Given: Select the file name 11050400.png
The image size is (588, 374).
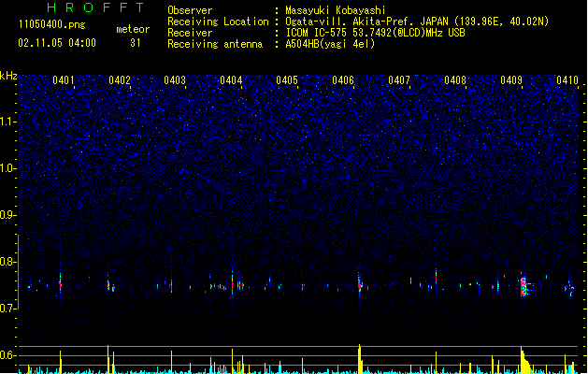Looking at the screenshot, I should 51,25.
